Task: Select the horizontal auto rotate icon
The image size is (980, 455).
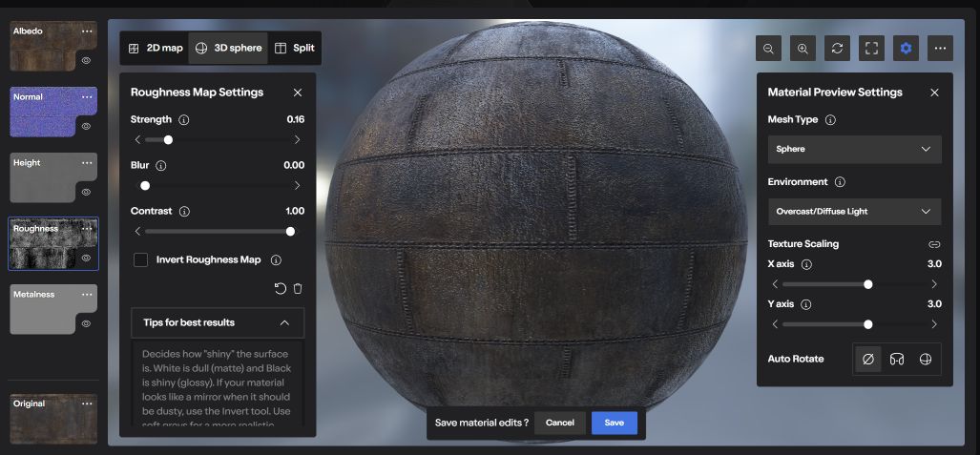Action: pyautogui.click(x=897, y=359)
